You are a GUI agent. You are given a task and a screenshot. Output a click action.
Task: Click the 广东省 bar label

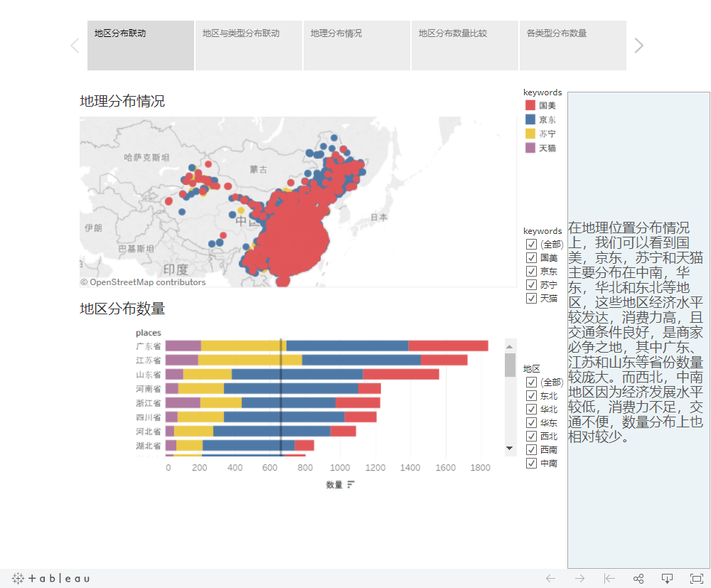[149, 346]
